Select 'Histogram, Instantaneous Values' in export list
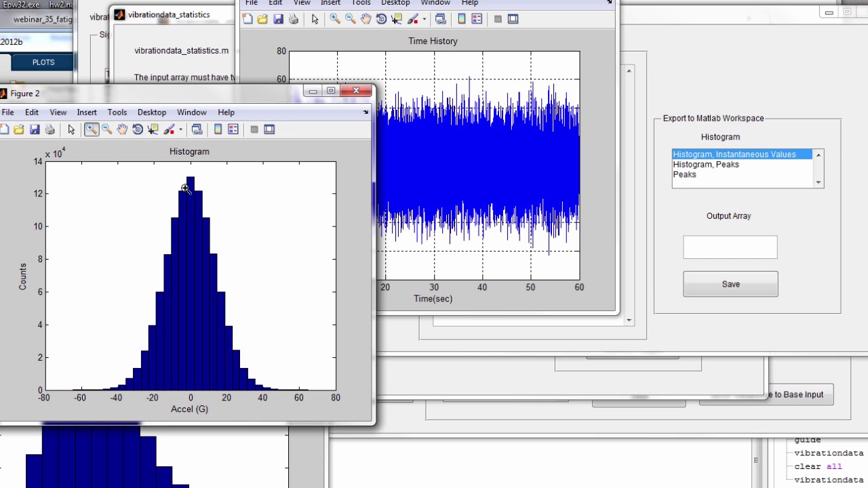 click(x=743, y=155)
